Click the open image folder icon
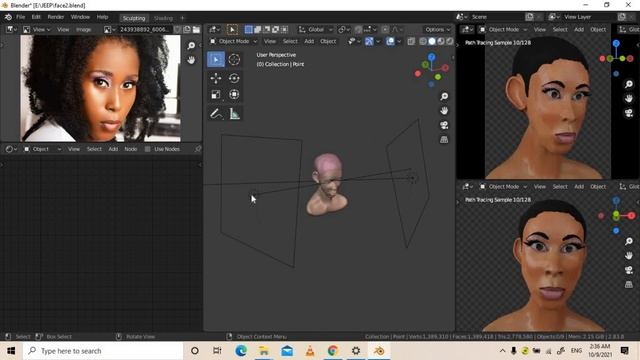The image size is (640, 360). coord(196,29)
